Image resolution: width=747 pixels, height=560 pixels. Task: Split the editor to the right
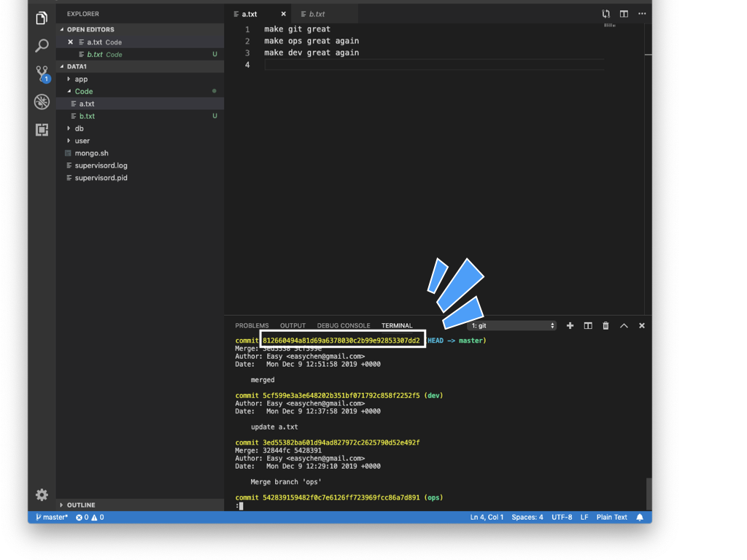(x=624, y=14)
